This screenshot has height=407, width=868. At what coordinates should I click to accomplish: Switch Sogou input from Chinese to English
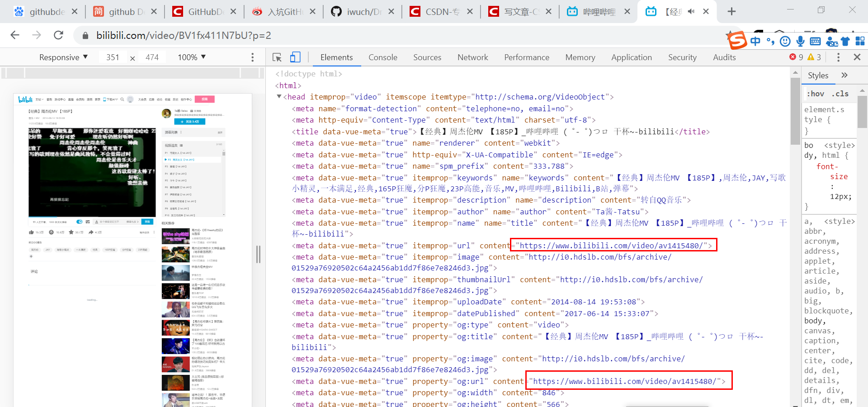click(x=755, y=41)
